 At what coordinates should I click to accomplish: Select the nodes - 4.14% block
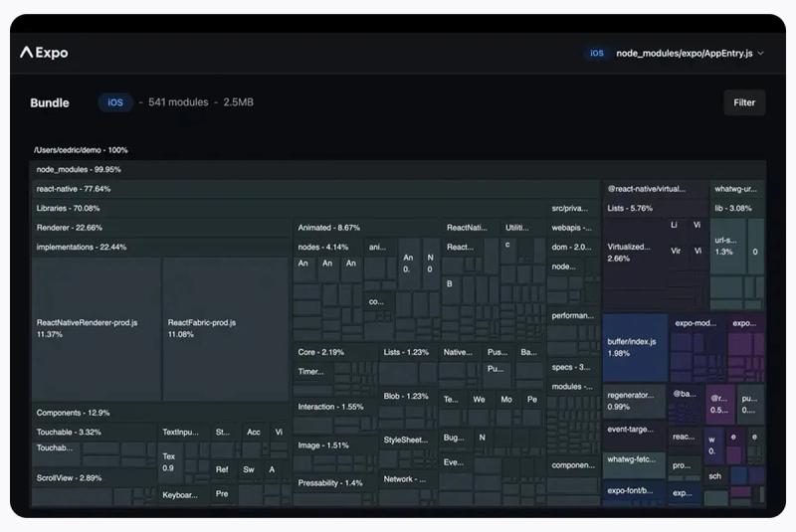328,247
